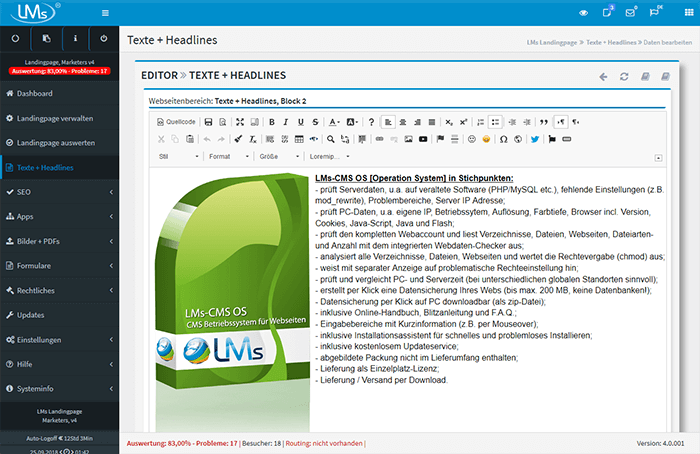The height and width of the screenshot is (454, 700).
Task: Expand the Rechtliches sidebar menu
Action: point(59,290)
